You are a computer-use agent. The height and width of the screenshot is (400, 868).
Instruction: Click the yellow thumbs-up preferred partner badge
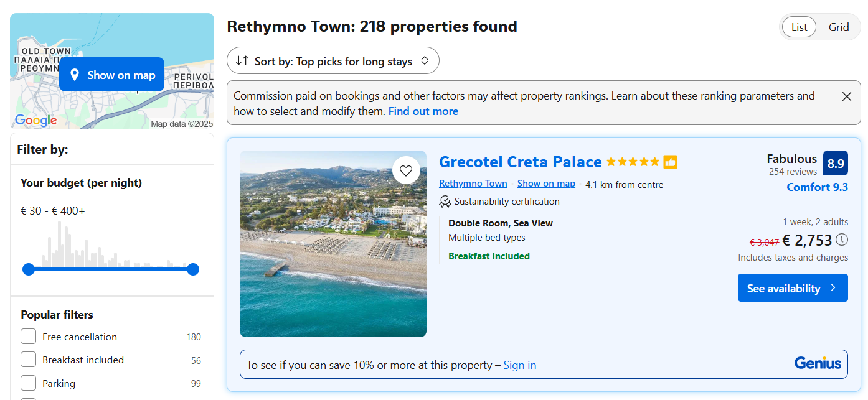670,162
